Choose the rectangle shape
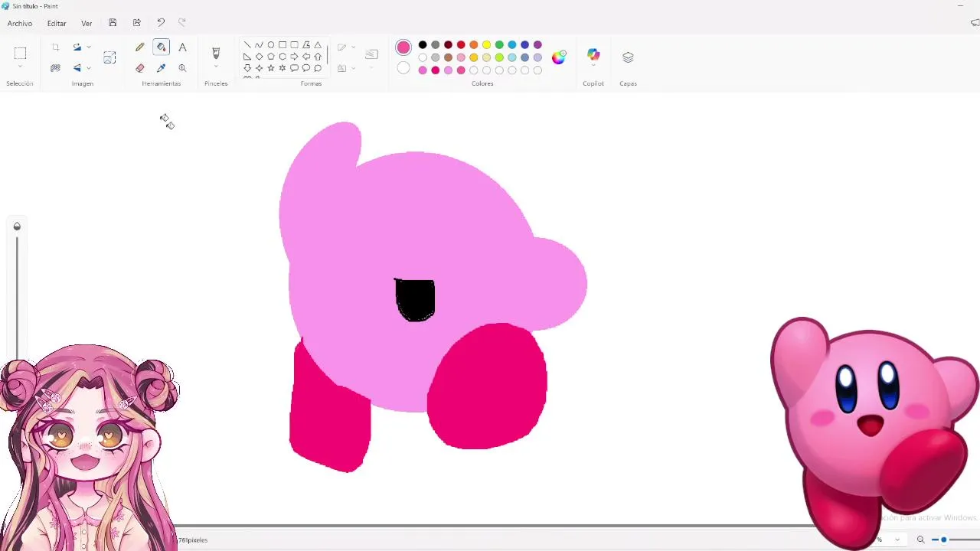Viewport: 980px width, 551px height. tap(283, 45)
